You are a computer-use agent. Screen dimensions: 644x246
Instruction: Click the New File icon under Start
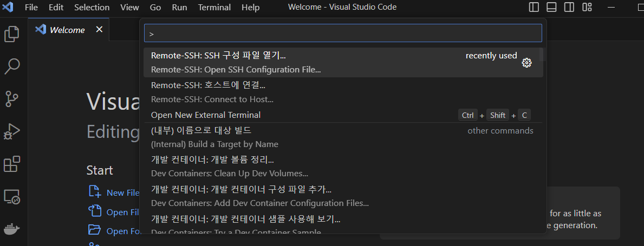pyautogui.click(x=94, y=191)
